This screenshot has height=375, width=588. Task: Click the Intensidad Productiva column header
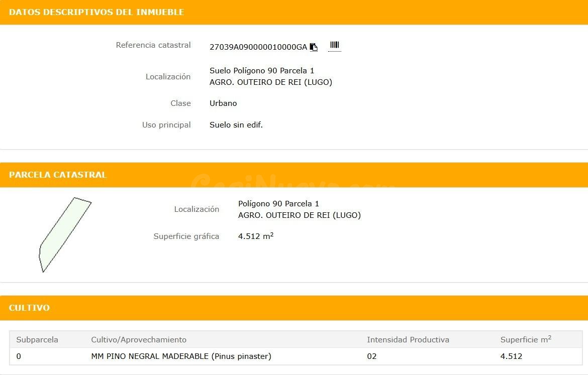[408, 340]
